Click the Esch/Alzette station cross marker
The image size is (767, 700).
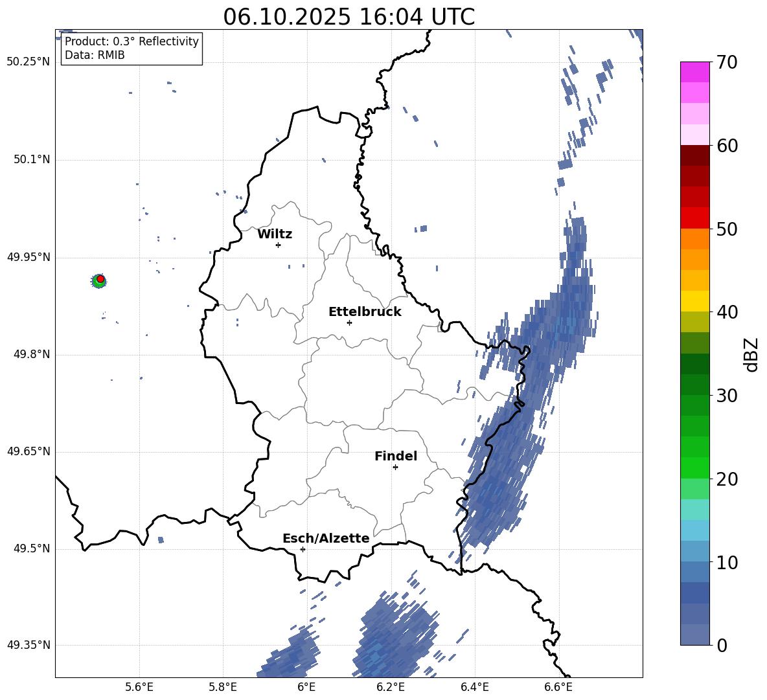coord(303,549)
